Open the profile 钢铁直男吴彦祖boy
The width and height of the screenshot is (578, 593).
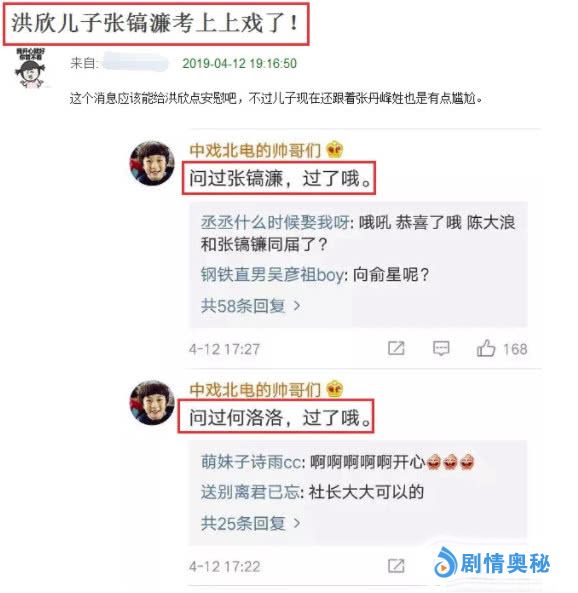[x=272, y=274]
